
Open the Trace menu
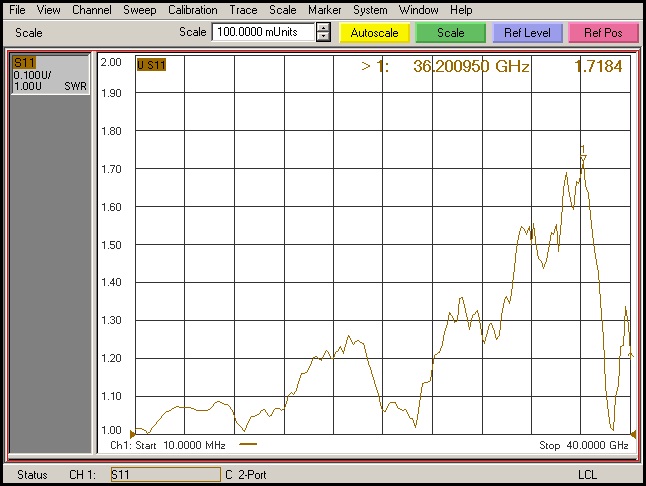pos(243,10)
